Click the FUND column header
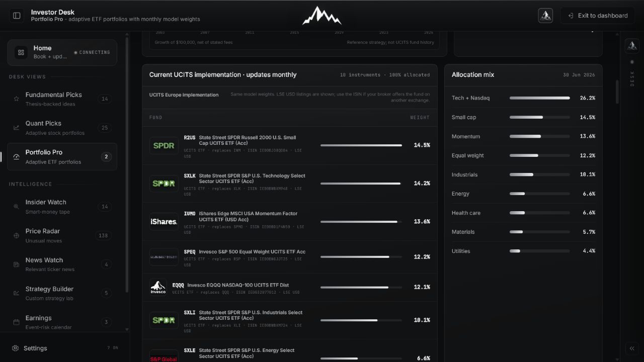 155,118
